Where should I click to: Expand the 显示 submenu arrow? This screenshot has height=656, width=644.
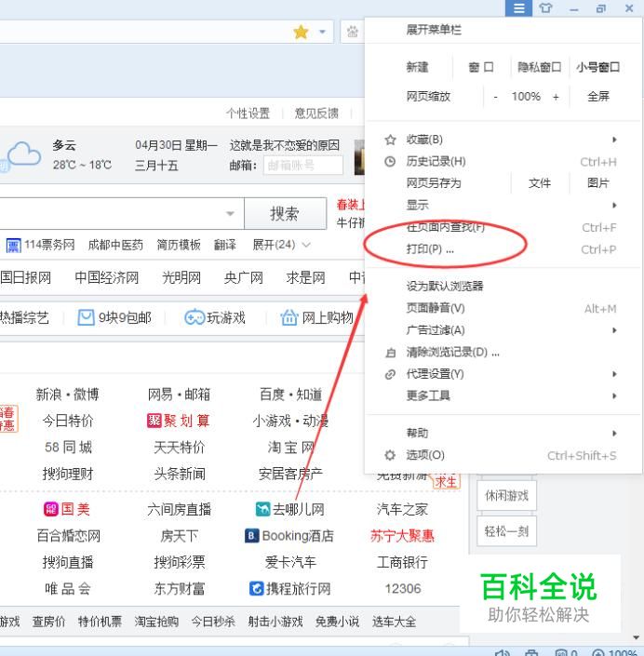[614, 205]
